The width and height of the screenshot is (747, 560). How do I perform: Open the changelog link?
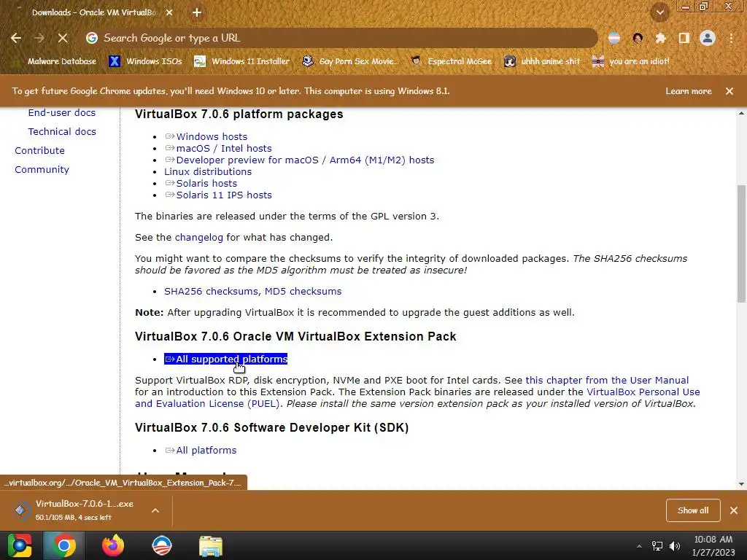click(198, 237)
